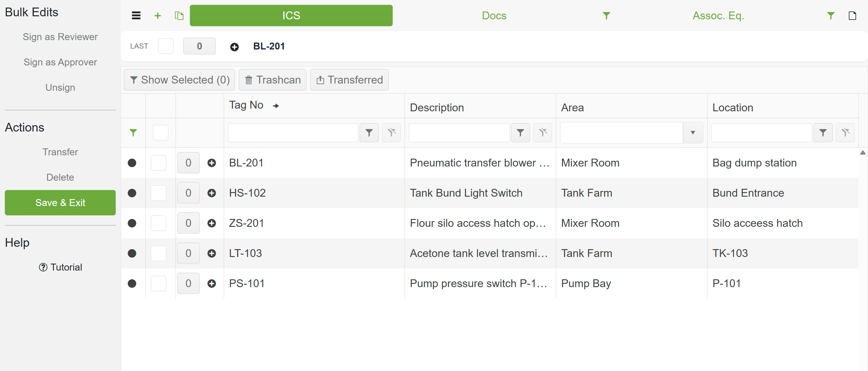The image size is (868, 371).
Task: Click the status dot in ZS-201 row
Action: pyautogui.click(x=132, y=223)
